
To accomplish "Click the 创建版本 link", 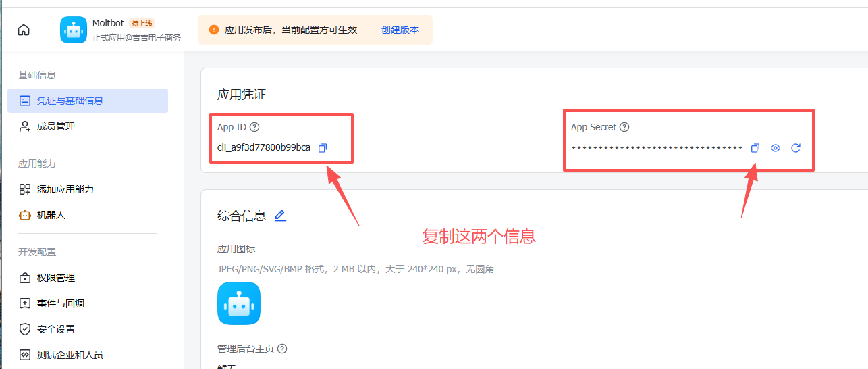I will (400, 30).
